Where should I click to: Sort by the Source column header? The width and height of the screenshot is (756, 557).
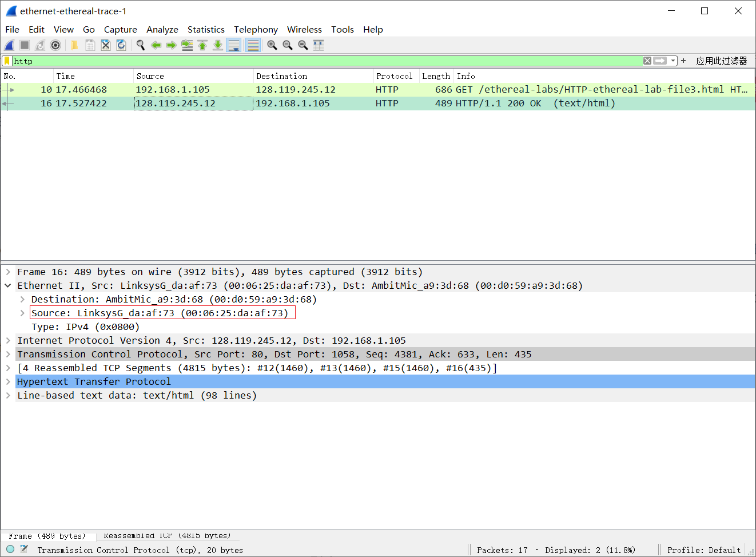[x=194, y=76]
